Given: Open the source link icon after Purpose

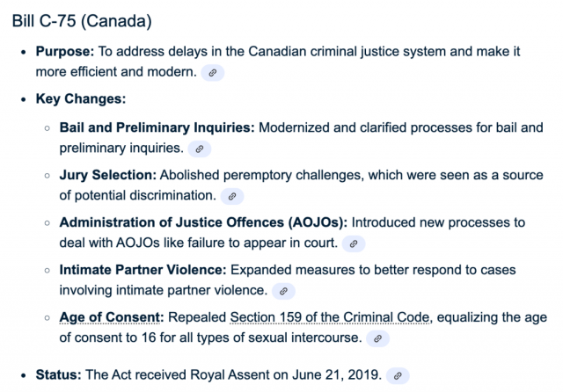Looking at the screenshot, I should (x=213, y=73).
